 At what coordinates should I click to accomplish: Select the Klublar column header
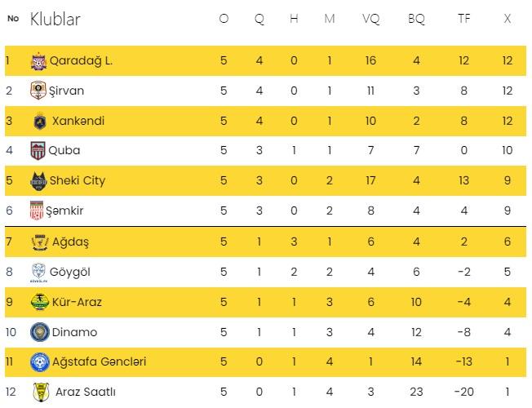(55, 20)
